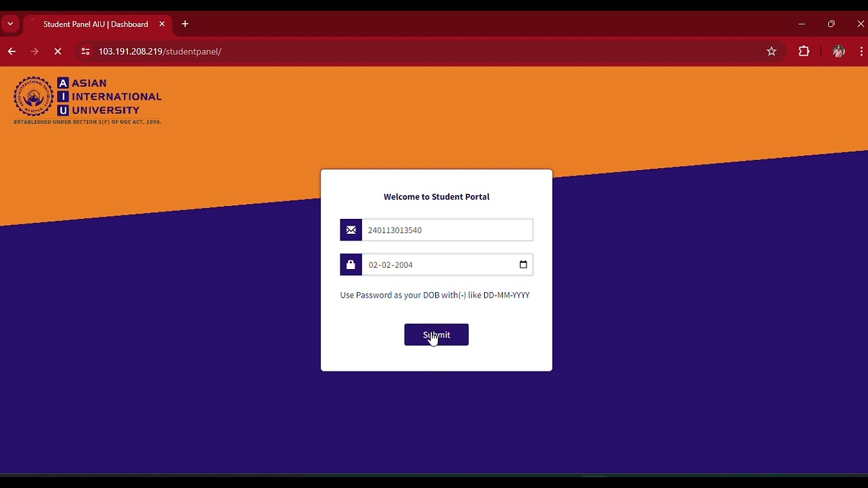This screenshot has width=868, height=488.
Task: Click the address bar URL
Action: 160,52
